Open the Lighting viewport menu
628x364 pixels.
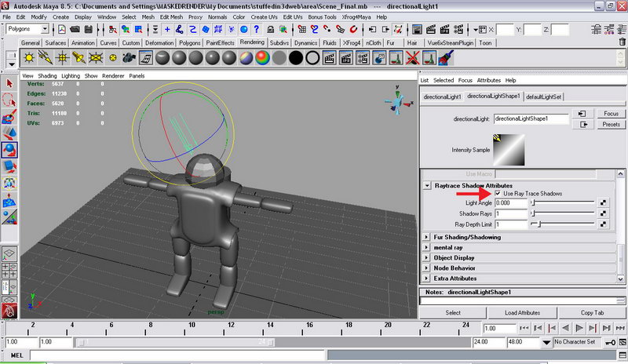coord(71,76)
